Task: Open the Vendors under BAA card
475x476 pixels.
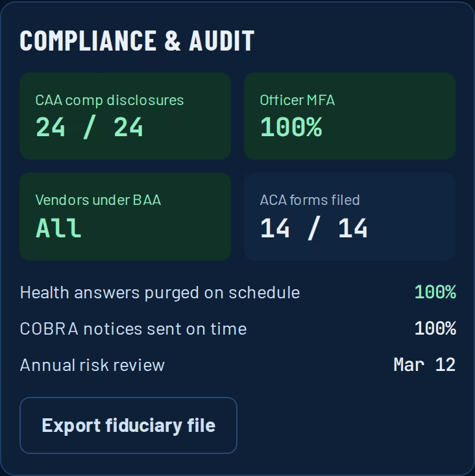Action: pos(125,217)
